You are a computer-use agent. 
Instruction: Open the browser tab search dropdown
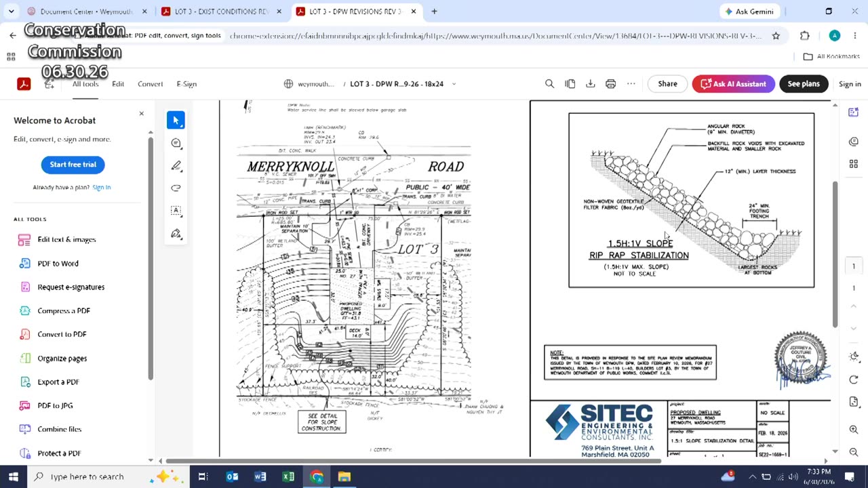tap(11, 12)
